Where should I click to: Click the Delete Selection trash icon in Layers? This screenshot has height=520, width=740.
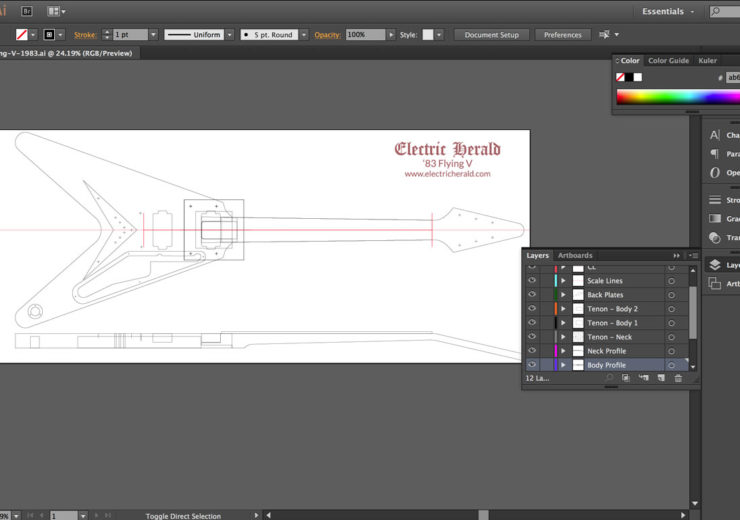tap(677, 378)
